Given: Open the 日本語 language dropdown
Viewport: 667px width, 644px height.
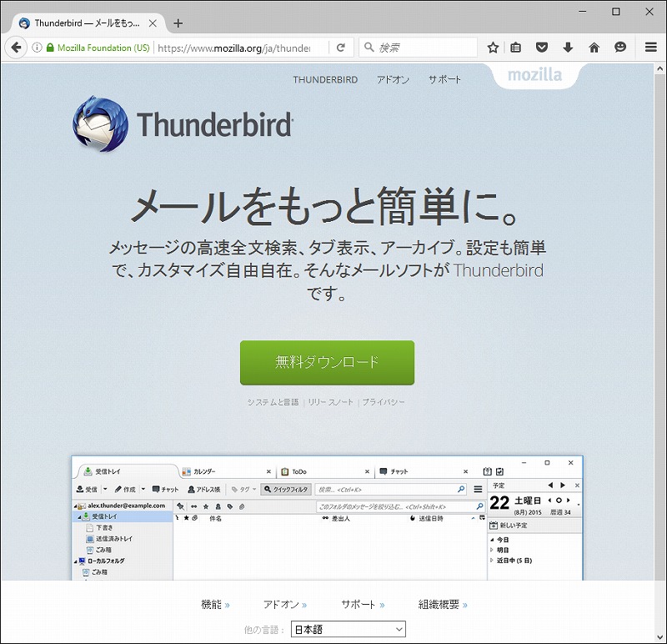Looking at the screenshot, I should coord(349,629).
